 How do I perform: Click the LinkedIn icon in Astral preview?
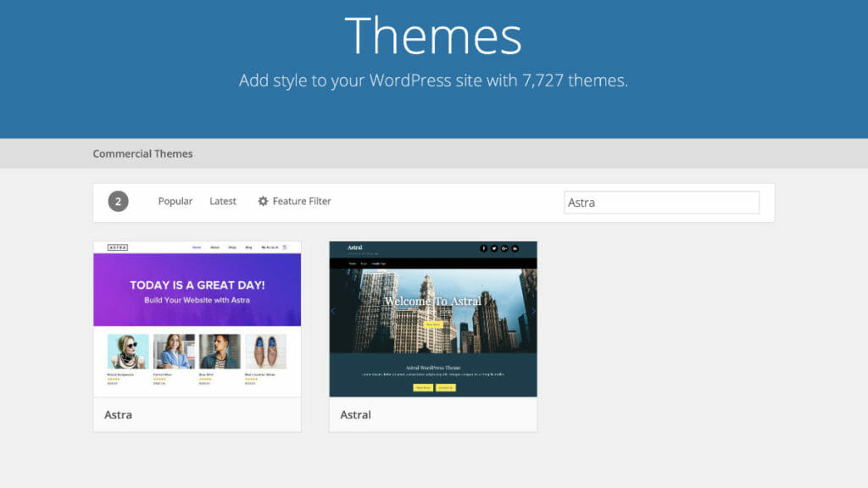[515, 249]
